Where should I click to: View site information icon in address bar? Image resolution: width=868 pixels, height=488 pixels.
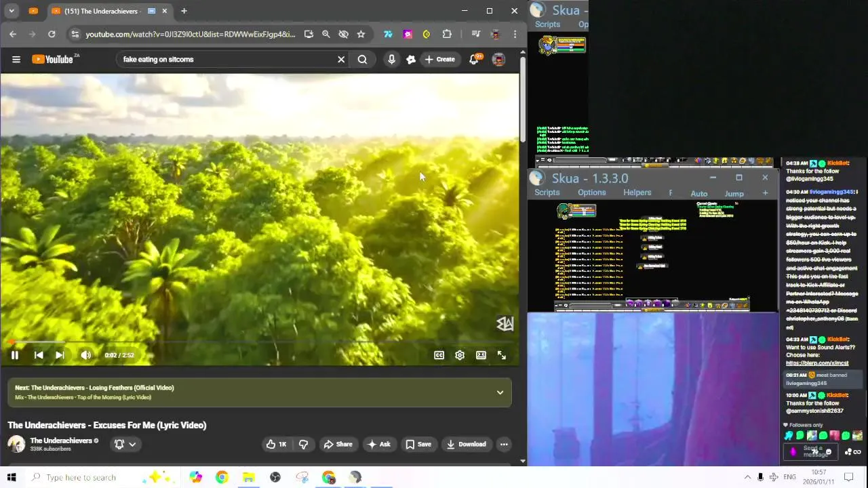point(75,34)
